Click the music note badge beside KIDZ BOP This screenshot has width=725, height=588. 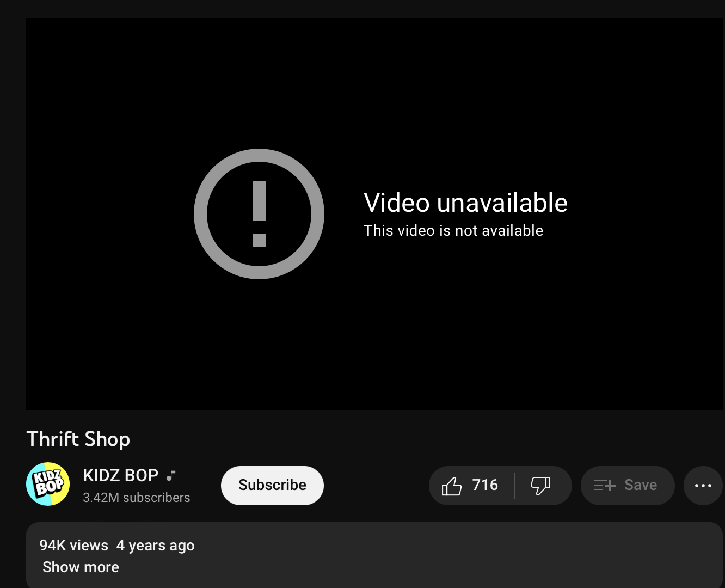(171, 475)
